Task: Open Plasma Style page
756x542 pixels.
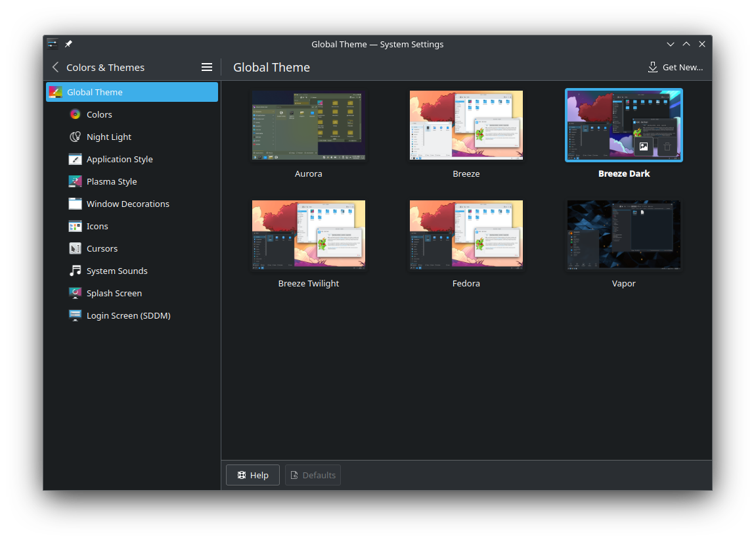Action: (x=132, y=181)
